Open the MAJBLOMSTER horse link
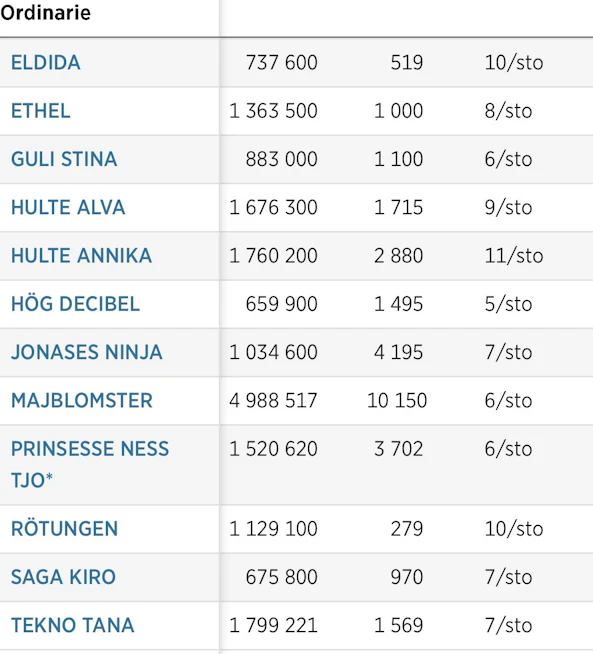593x654 pixels. (82, 401)
